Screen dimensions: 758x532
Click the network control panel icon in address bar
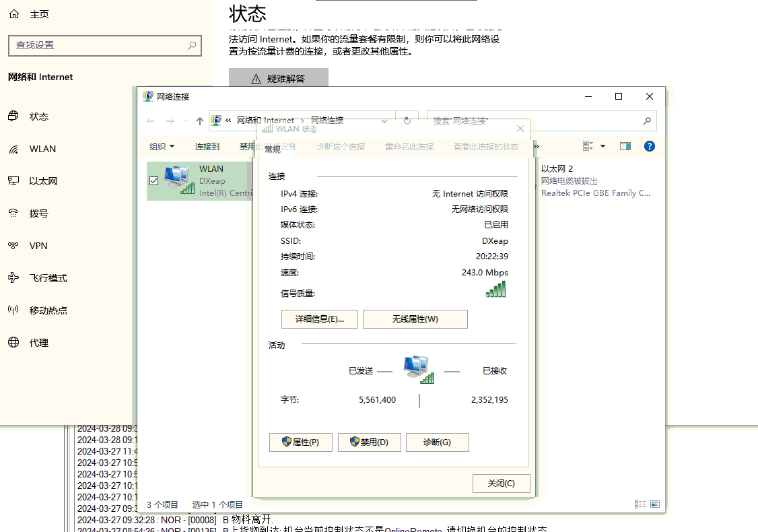coord(216,121)
